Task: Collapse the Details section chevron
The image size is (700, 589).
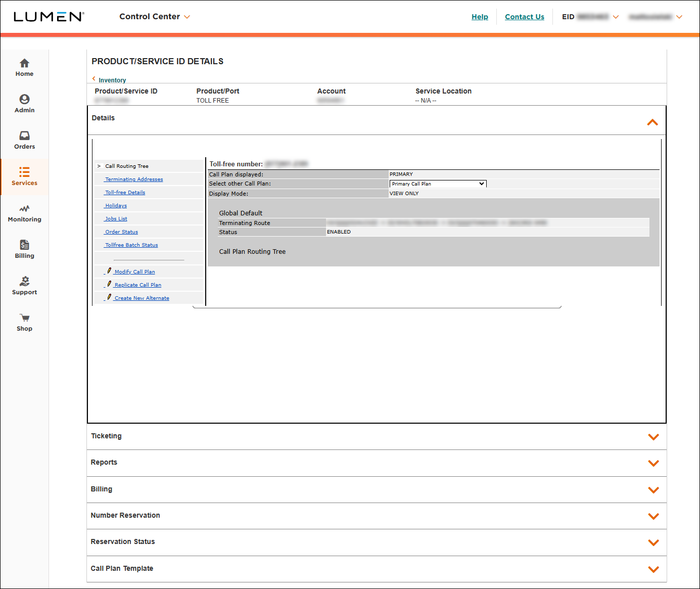Action: (652, 121)
